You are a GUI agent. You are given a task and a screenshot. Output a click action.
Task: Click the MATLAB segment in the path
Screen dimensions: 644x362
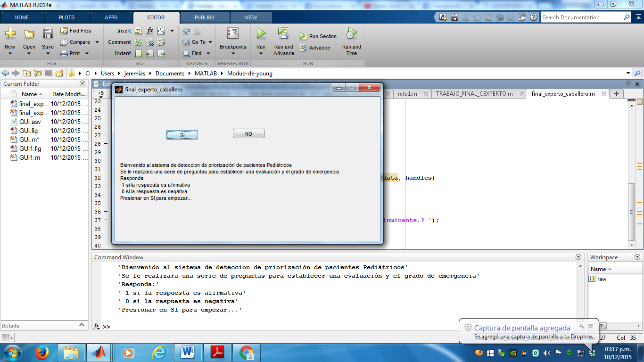coord(206,74)
